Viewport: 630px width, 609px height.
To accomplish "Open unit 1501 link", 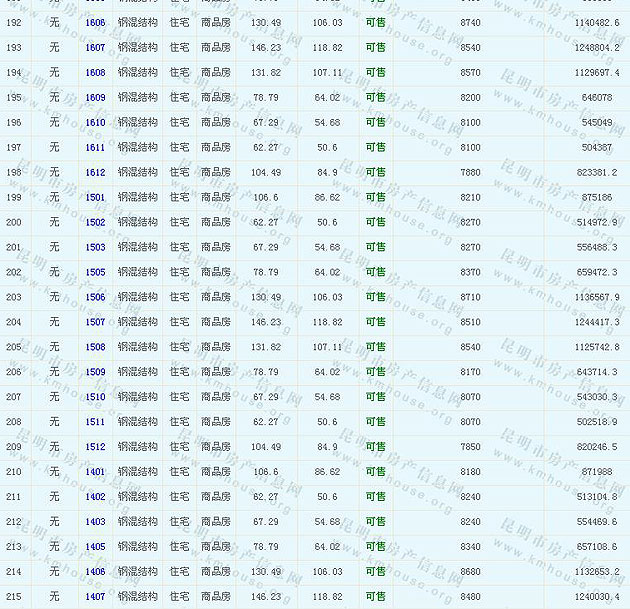I will click(95, 197).
